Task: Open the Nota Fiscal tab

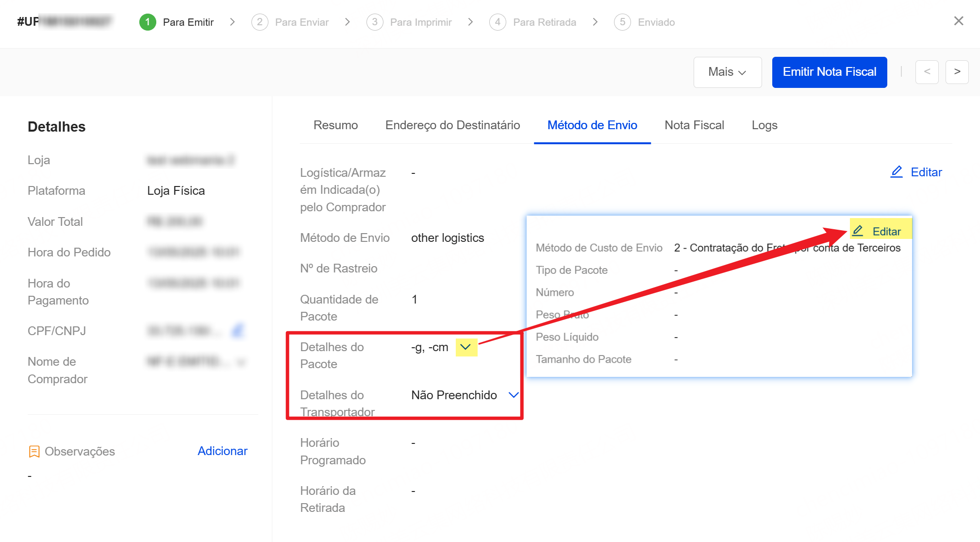Action: click(694, 125)
